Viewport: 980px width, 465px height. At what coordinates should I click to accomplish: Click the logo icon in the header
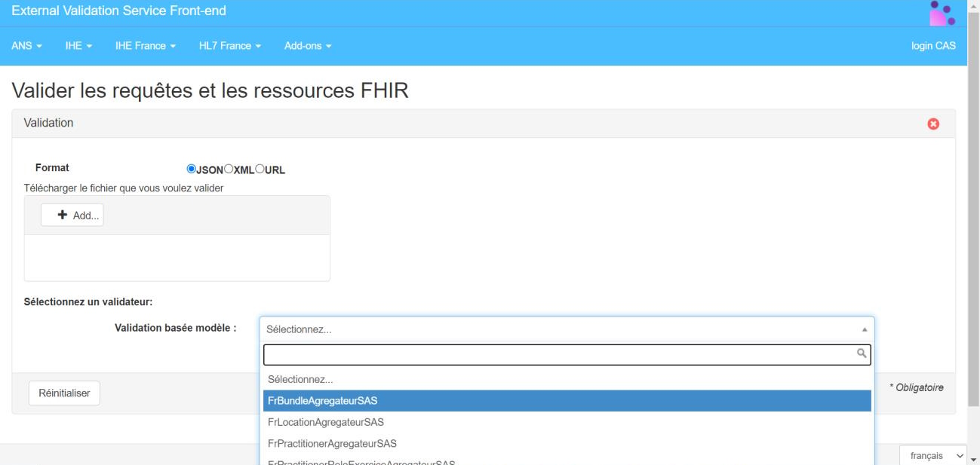coord(942,13)
